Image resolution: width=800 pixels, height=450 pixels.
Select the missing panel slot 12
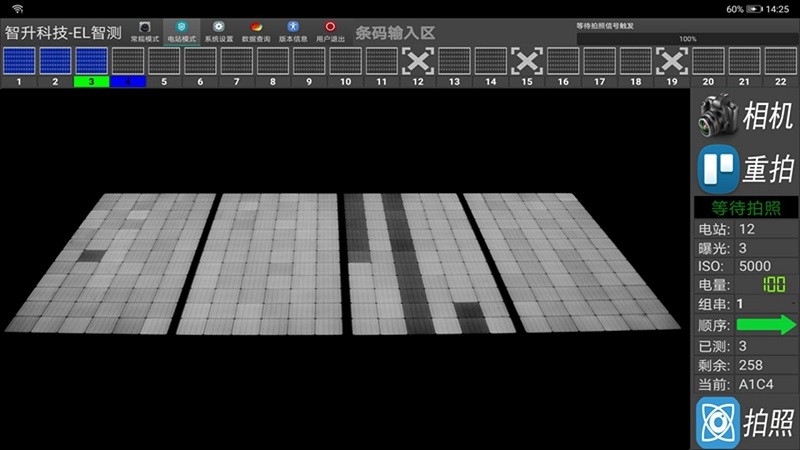point(418,62)
